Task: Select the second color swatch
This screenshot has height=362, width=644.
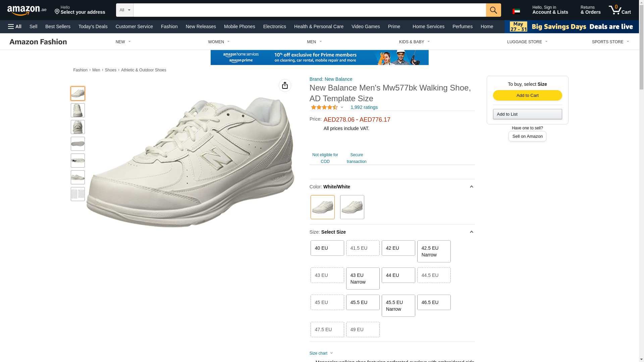Action: 352,207
